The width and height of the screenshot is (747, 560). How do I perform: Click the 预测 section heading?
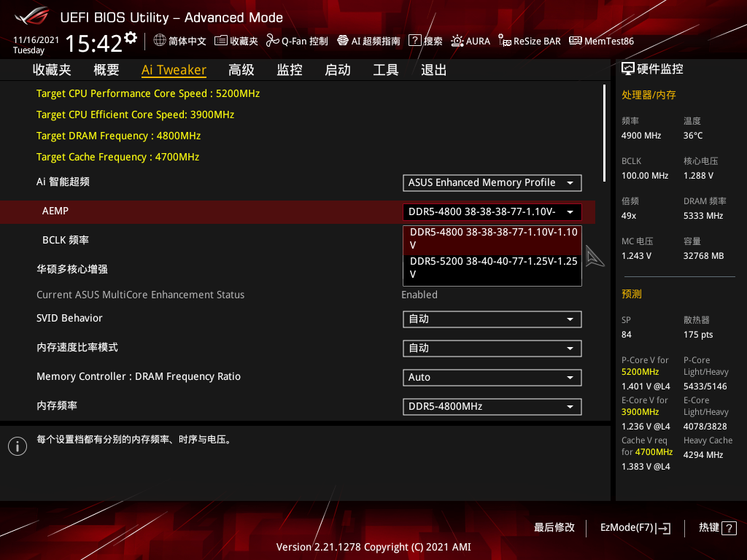point(631,294)
